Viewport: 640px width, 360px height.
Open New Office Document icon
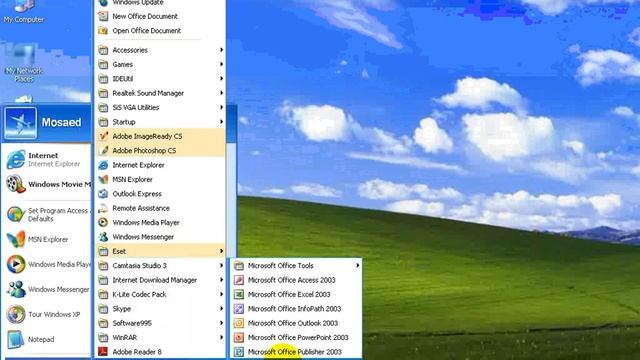(x=103, y=16)
